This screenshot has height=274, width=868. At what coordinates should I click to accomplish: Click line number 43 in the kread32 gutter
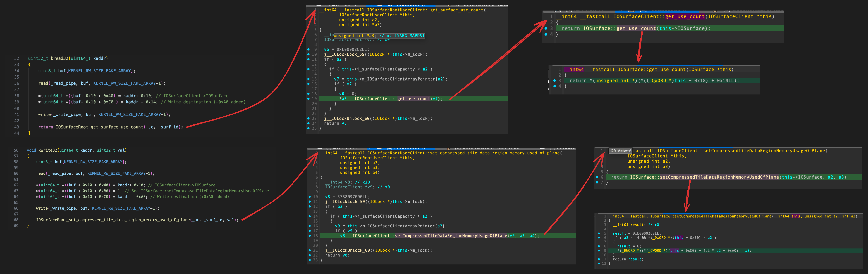coord(16,127)
